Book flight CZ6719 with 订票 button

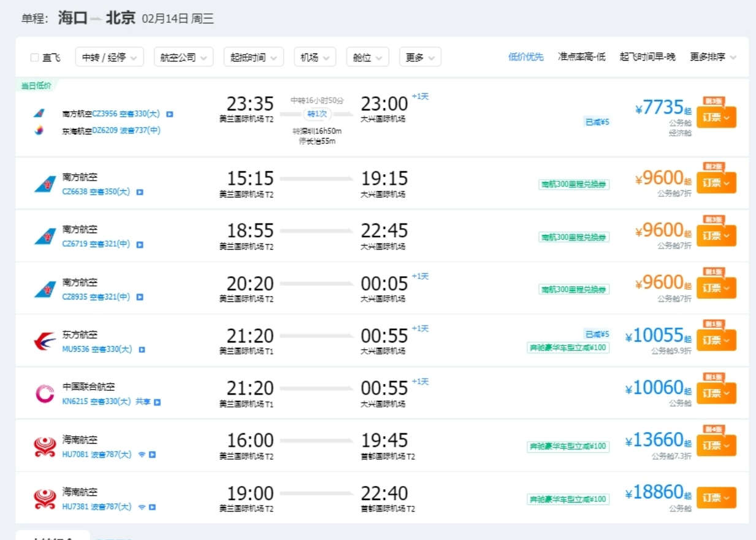point(716,235)
